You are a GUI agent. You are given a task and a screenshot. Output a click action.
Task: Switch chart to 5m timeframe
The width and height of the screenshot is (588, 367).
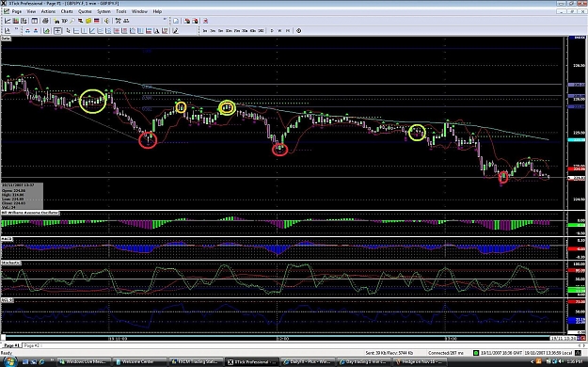[220, 31]
